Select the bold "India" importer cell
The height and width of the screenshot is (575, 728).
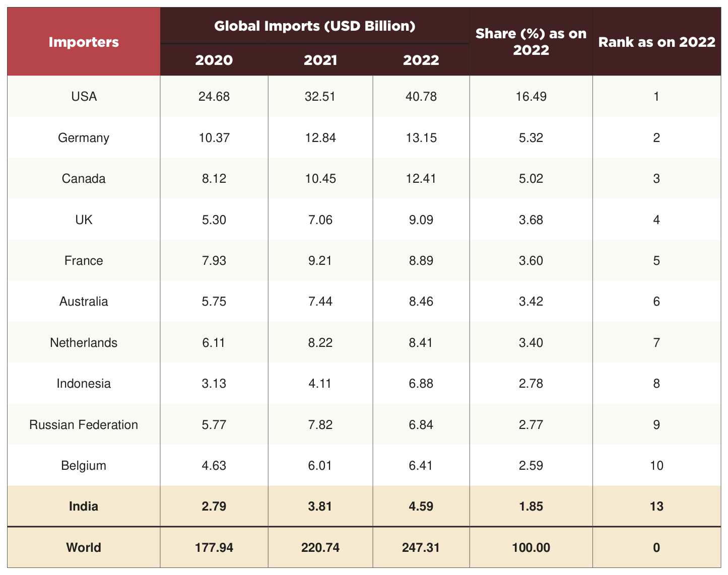[x=84, y=506]
